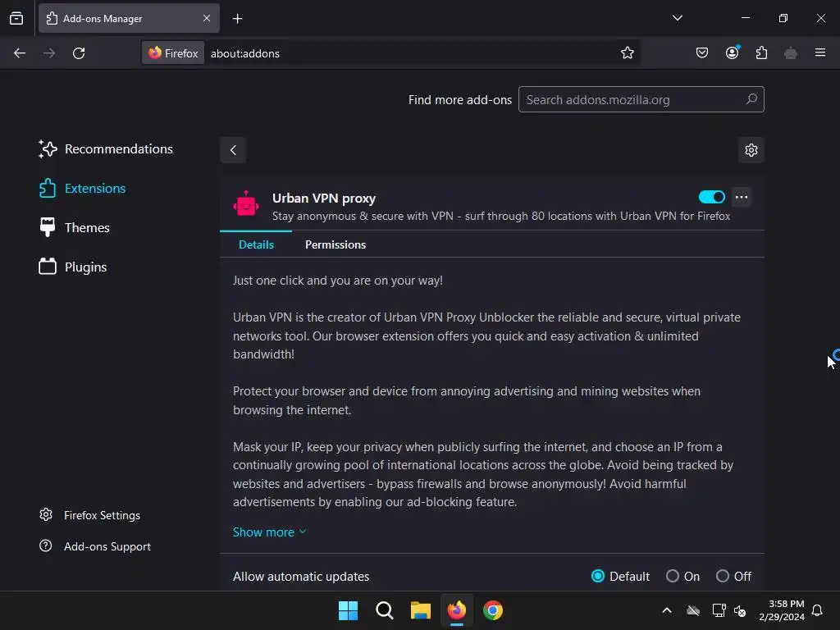Open the Save to Pocket icon

(x=702, y=52)
